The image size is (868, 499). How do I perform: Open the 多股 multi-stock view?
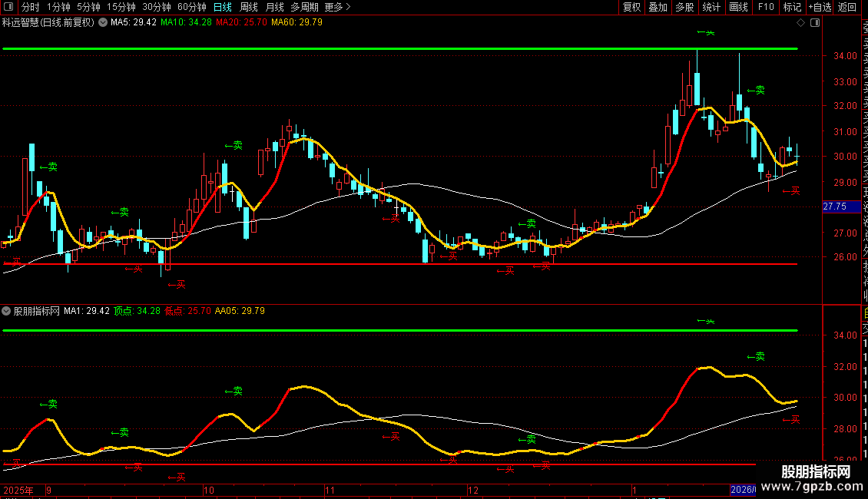[684, 7]
